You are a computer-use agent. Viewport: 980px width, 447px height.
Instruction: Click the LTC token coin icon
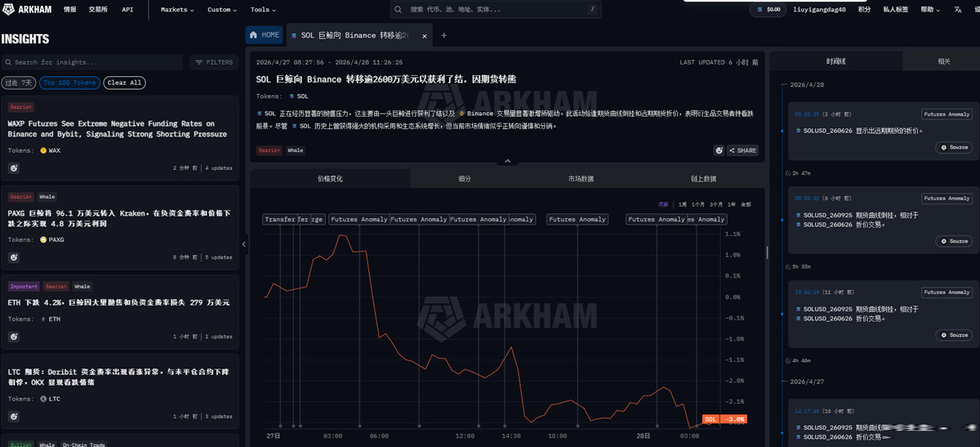click(43, 399)
